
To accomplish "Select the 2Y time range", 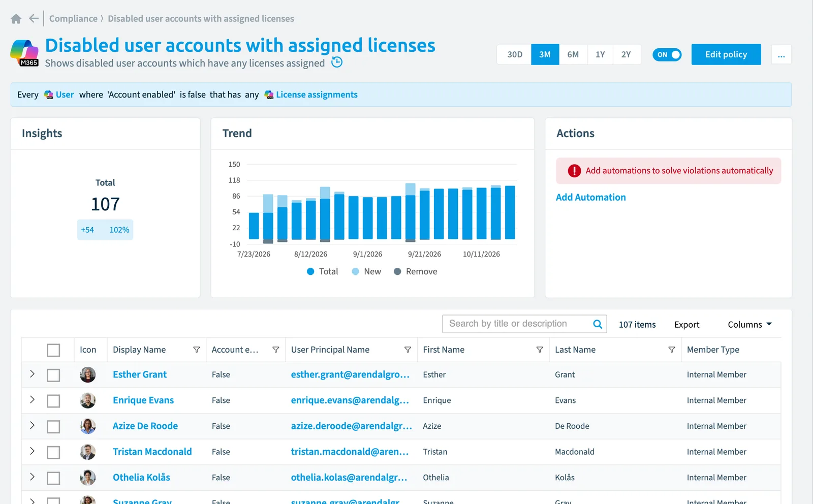I will (x=626, y=54).
